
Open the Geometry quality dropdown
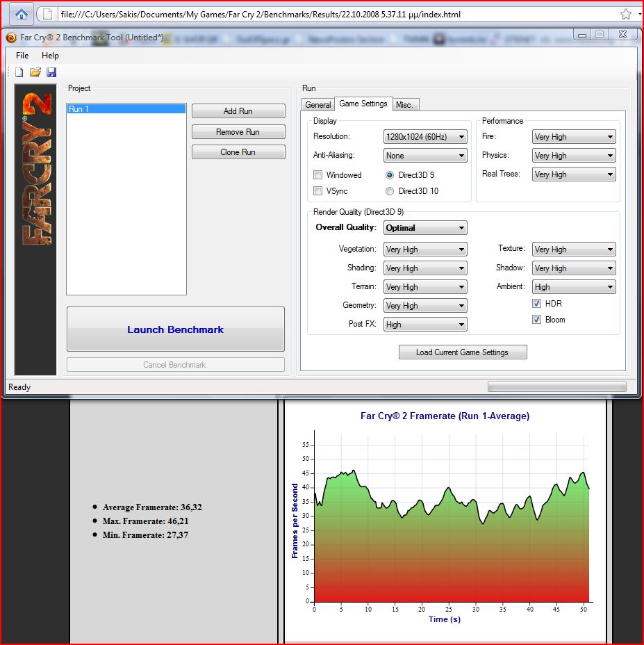(425, 306)
